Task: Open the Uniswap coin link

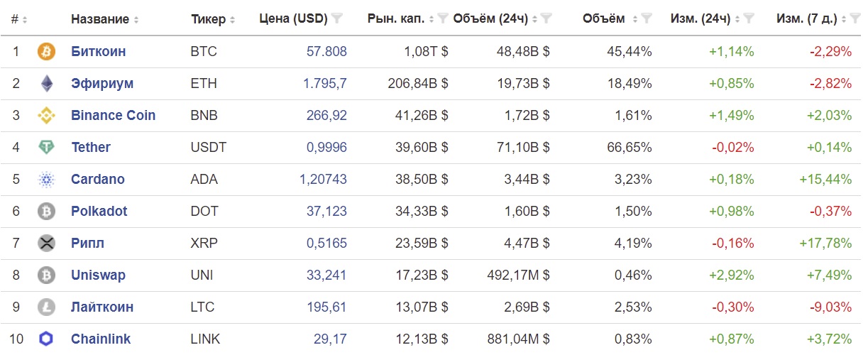Action: coord(99,275)
